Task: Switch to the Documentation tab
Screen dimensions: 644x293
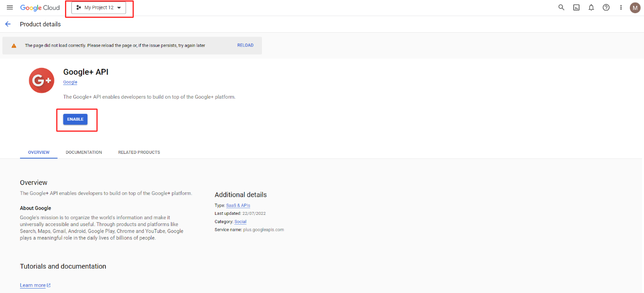Action: (84, 152)
